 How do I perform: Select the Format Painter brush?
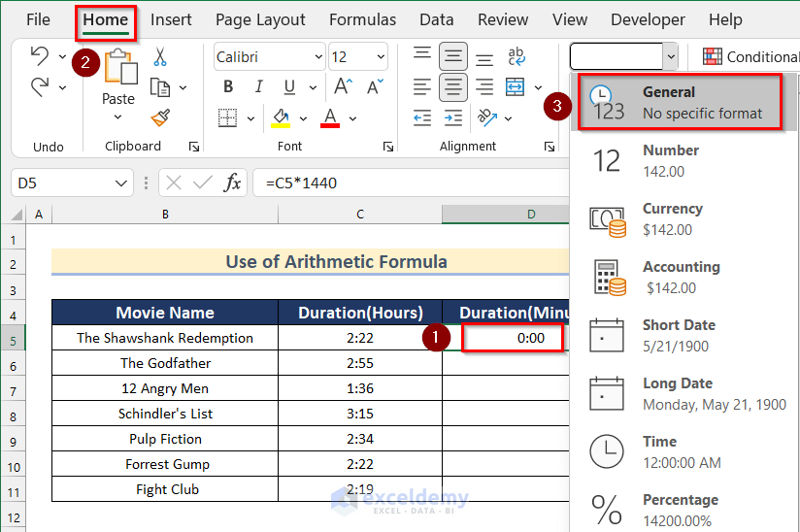tap(160, 118)
